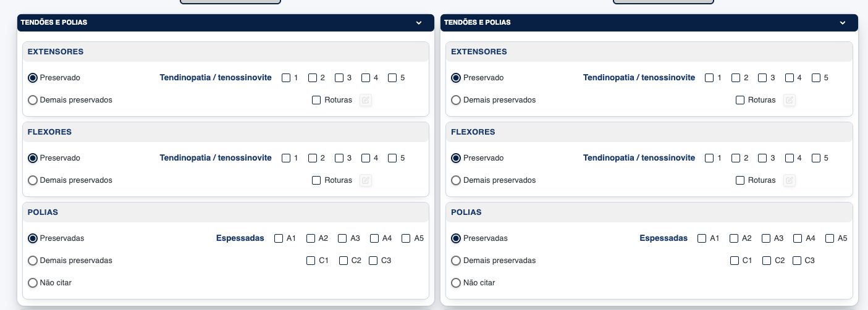Collapse the left Tendões e Polias panel
This screenshot has width=868, height=310.
(419, 23)
